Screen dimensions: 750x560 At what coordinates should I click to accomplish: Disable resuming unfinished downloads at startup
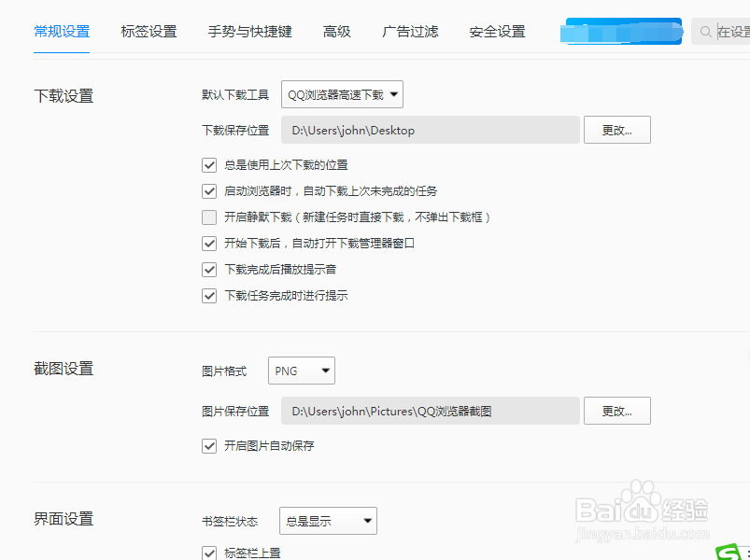[x=209, y=191]
